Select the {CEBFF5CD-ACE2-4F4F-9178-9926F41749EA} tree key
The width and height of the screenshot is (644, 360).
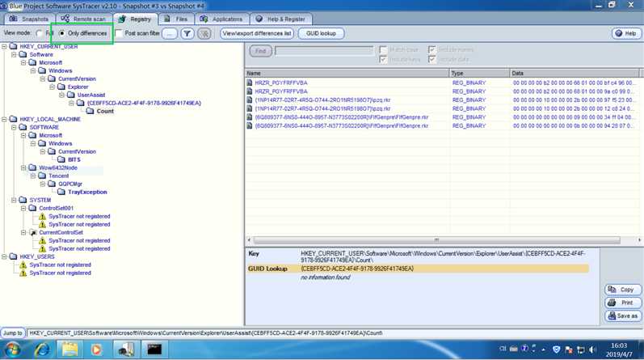144,104
